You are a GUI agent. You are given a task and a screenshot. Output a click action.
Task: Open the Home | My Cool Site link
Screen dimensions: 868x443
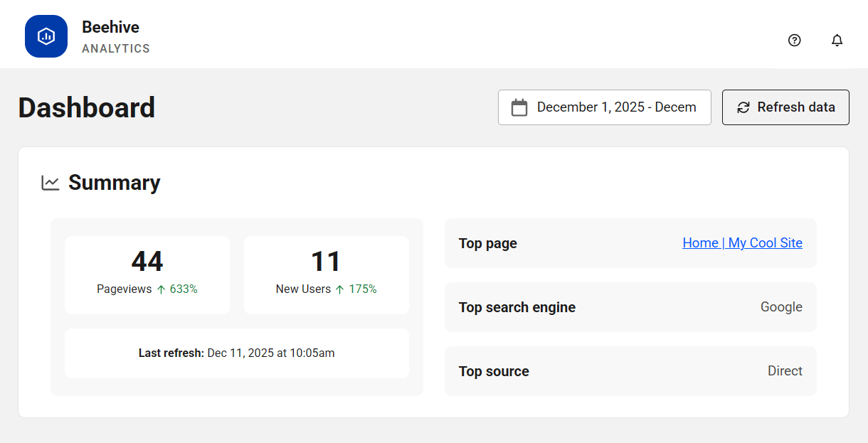pyautogui.click(x=742, y=243)
